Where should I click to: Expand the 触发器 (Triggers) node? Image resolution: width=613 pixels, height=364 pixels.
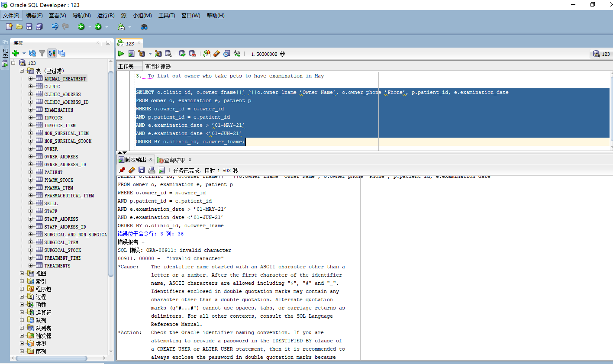pos(22,335)
